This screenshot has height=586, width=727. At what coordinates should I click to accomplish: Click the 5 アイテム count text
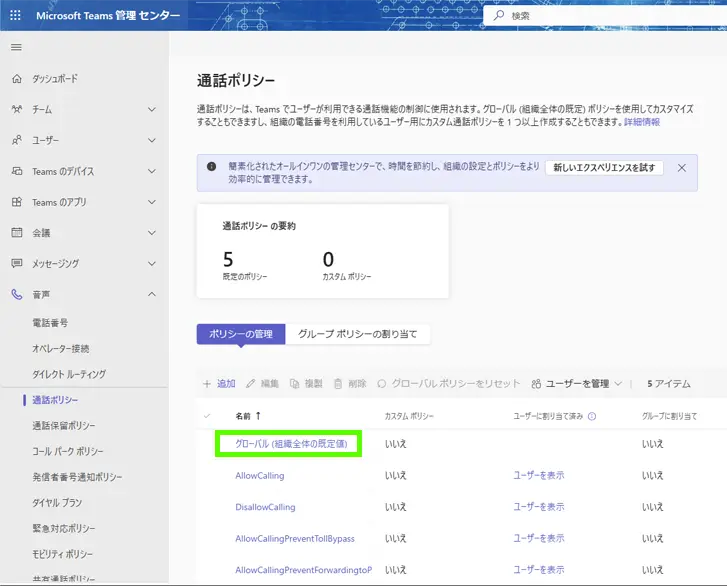(669, 383)
